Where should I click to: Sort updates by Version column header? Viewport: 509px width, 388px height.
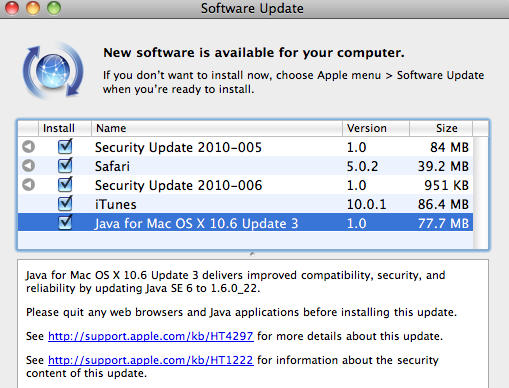coord(376,128)
